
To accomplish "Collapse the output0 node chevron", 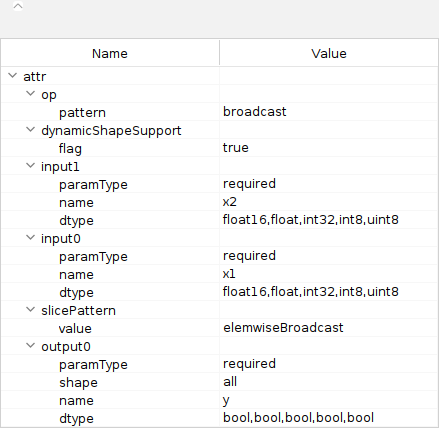I will [31, 346].
